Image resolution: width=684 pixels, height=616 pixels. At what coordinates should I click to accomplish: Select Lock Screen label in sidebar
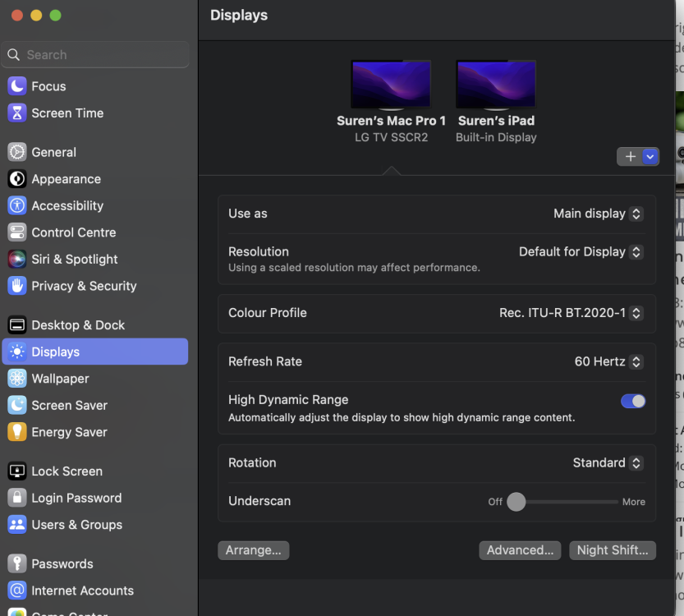click(x=67, y=471)
